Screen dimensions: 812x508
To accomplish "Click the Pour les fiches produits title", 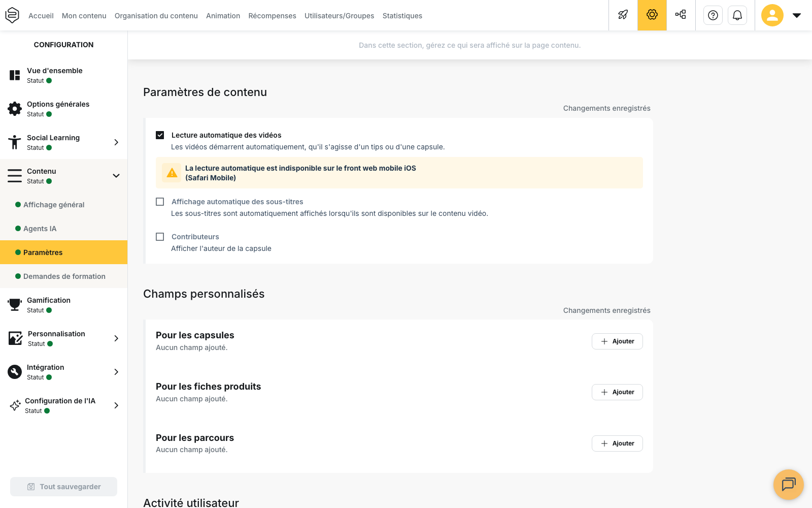I will click(208, 387).
